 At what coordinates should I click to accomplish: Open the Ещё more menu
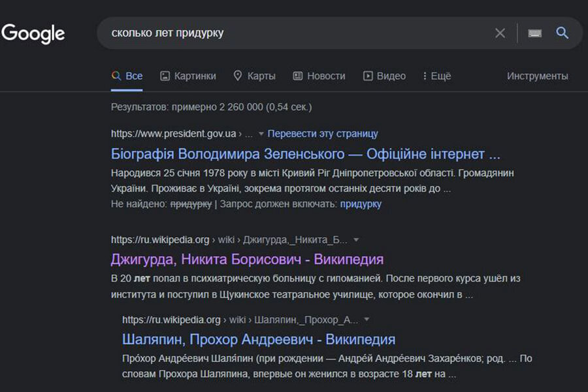pos(437,76)
